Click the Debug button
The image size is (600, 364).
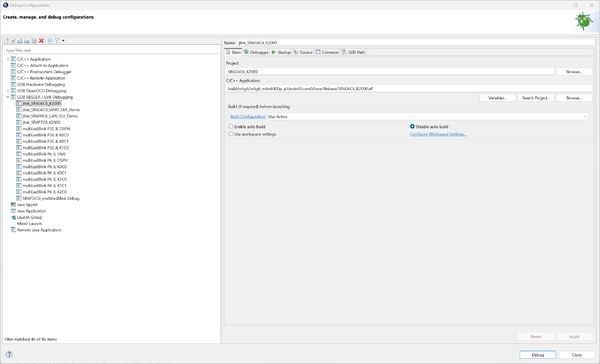538,355
